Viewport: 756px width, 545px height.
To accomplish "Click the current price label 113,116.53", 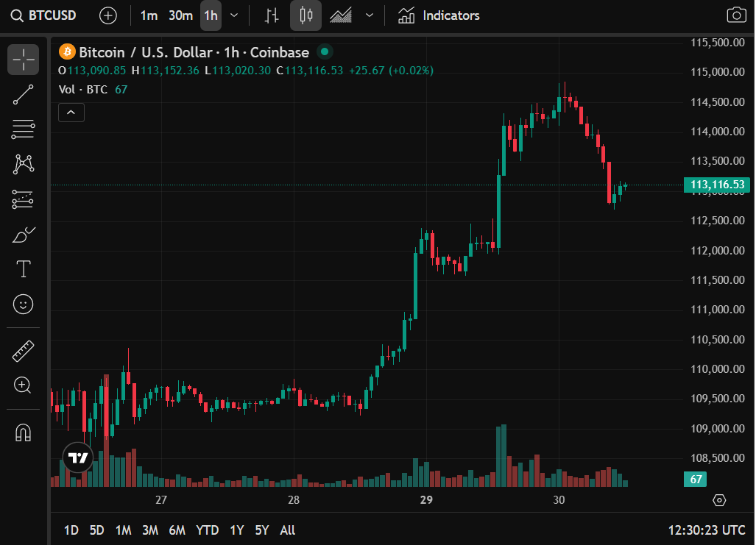I will (717, 185).
